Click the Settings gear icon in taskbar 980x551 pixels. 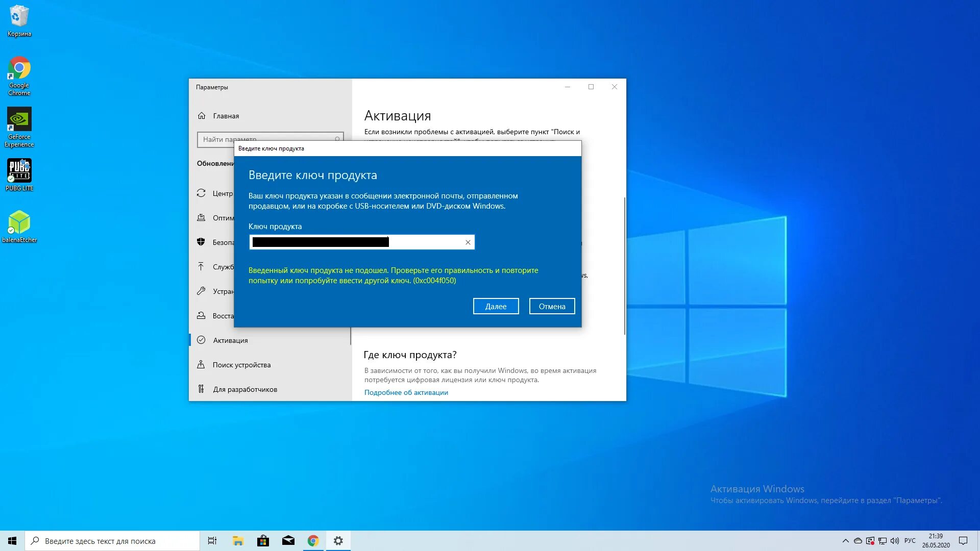(338, 540)
